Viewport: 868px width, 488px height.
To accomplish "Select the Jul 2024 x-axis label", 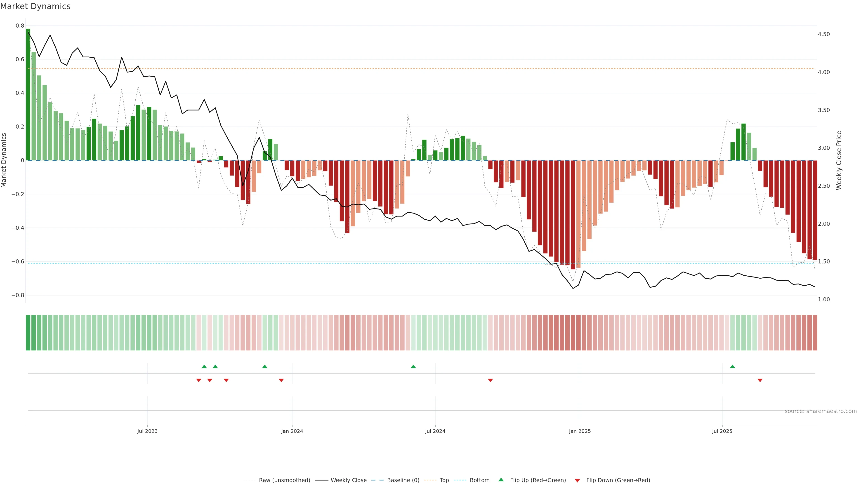I will click(x=435, y=431).
